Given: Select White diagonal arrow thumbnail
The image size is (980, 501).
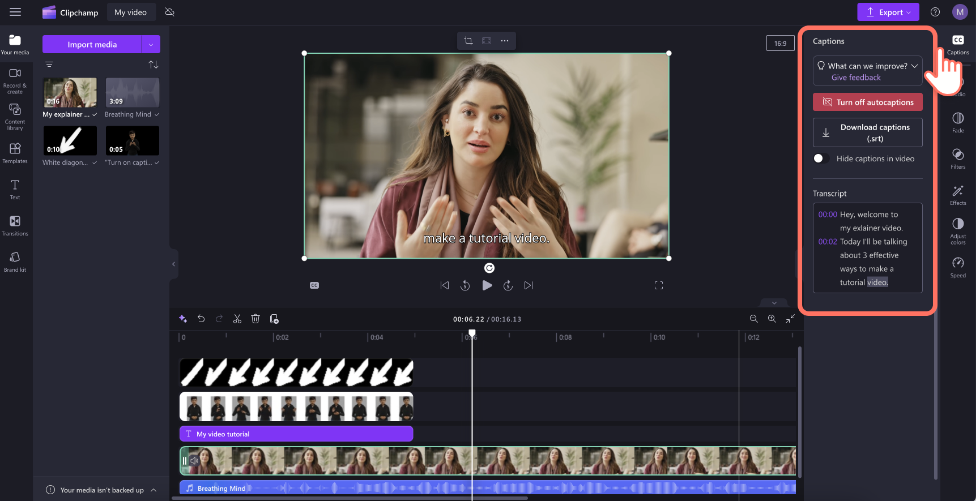Looking at the screenshot, I should [x=70, y=140].
